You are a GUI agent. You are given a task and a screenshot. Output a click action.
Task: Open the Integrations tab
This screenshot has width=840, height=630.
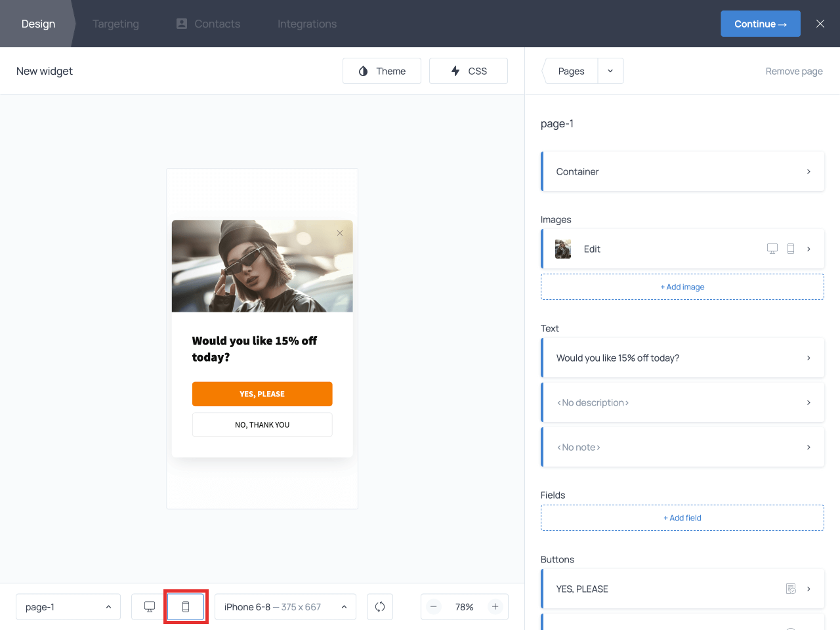tap(306, 24)
